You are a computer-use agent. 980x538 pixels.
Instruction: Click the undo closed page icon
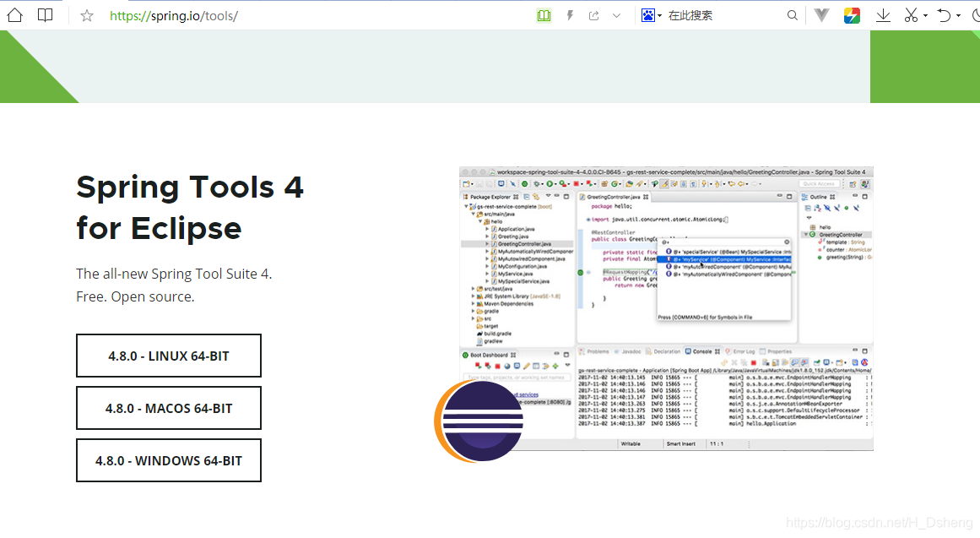coord(945,16)
